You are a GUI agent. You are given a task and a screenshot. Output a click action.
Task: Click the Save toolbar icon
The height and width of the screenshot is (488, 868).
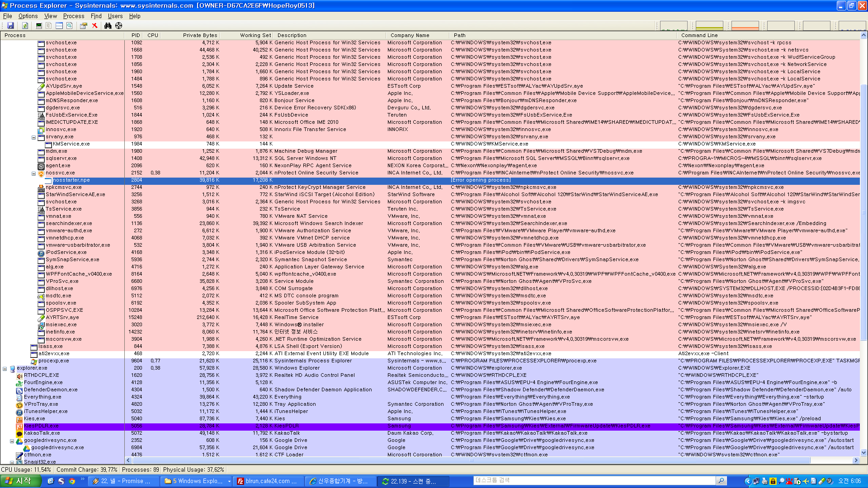coord(10,26)
